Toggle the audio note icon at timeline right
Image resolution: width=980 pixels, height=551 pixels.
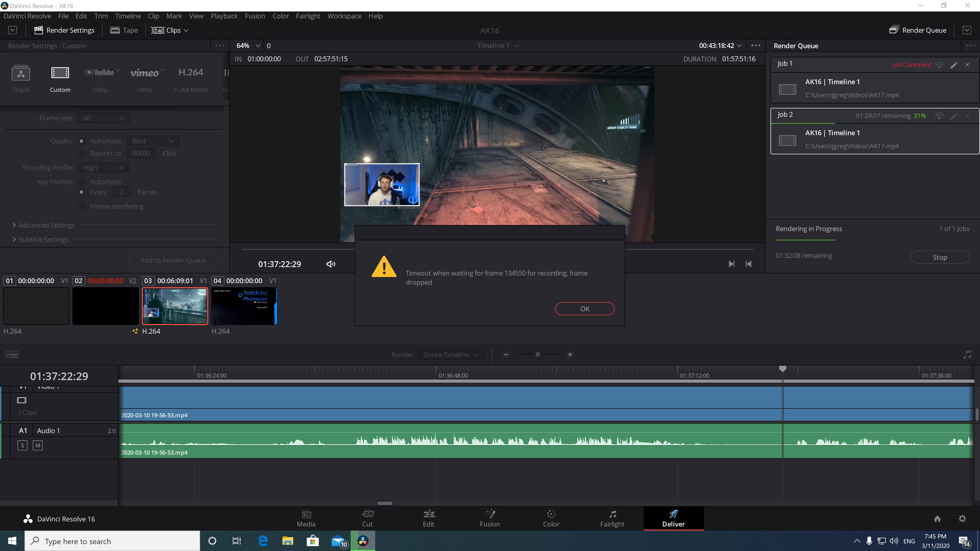tap(967, 355)
